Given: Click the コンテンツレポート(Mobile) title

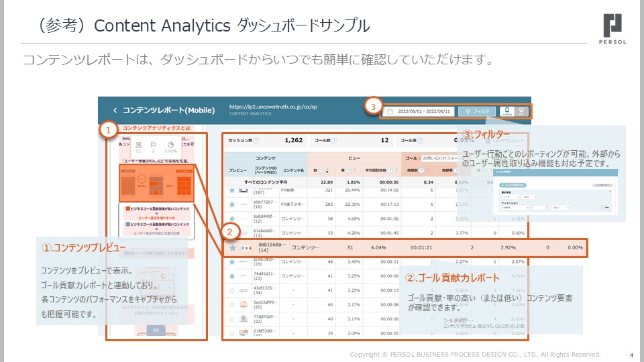Looking at the screenshot, I should (x=169, y=110).
